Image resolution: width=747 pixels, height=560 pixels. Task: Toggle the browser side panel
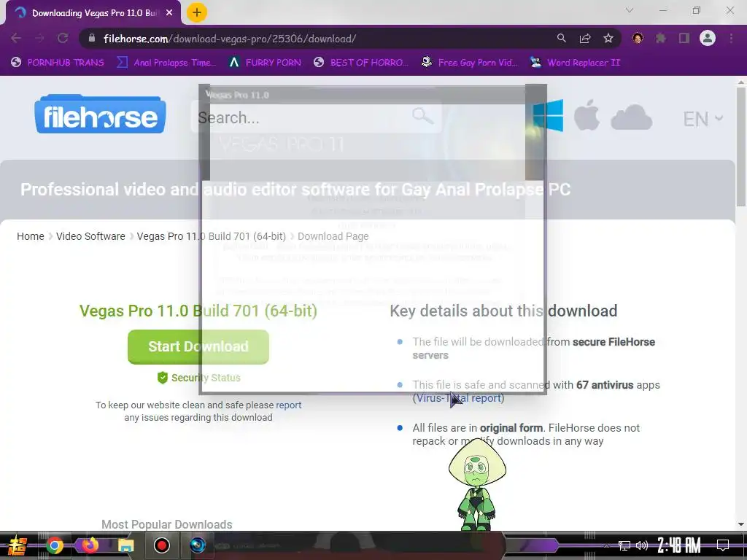pyautogui.click(x=684, y=38)
